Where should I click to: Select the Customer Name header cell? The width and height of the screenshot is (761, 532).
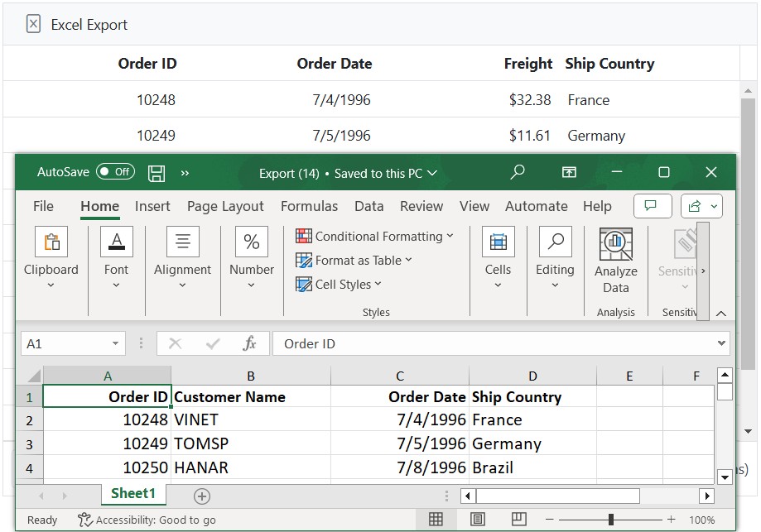tap(251, 396)
